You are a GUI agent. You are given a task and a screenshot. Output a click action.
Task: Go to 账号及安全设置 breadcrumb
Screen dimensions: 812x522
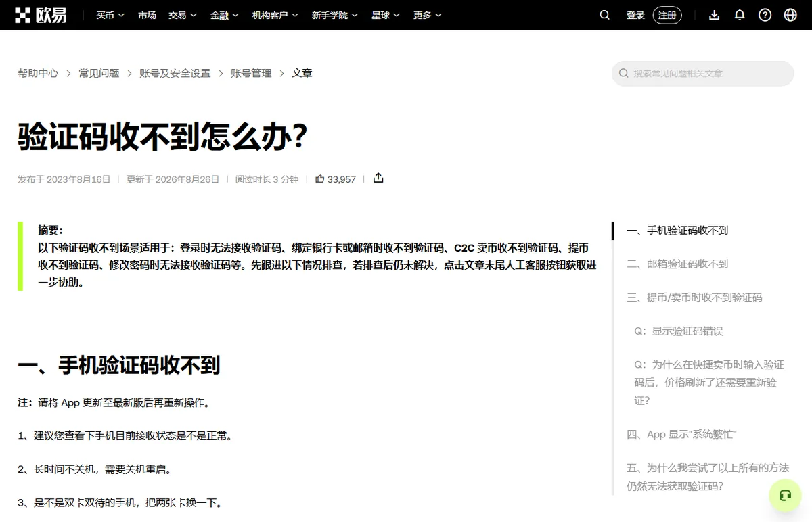175,73
